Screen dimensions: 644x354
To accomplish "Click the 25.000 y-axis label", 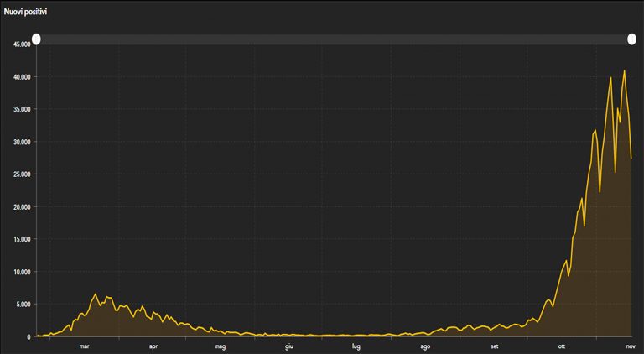I will point(22,174).
